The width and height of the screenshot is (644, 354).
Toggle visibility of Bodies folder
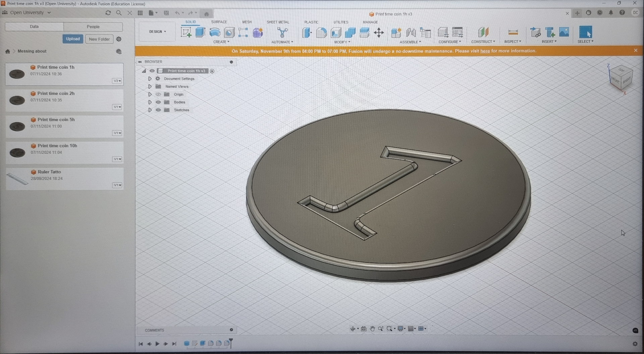(x=158, y=102)
